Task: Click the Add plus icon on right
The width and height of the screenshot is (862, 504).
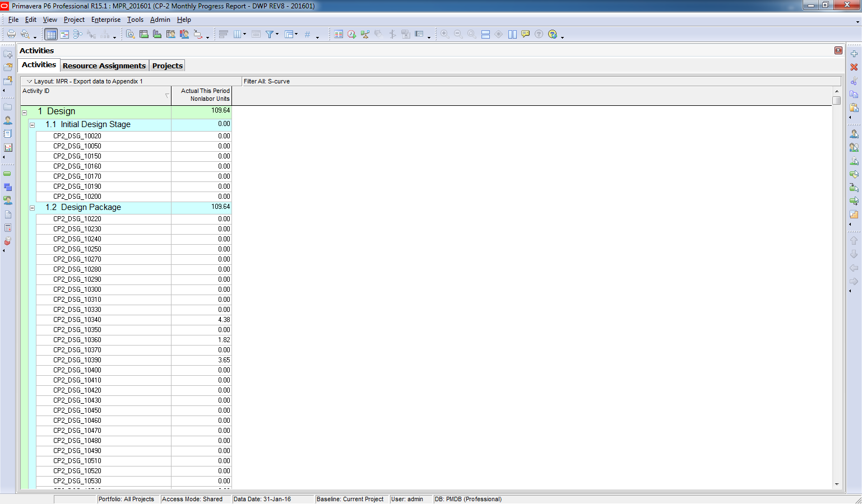Action: coord(854,54)
